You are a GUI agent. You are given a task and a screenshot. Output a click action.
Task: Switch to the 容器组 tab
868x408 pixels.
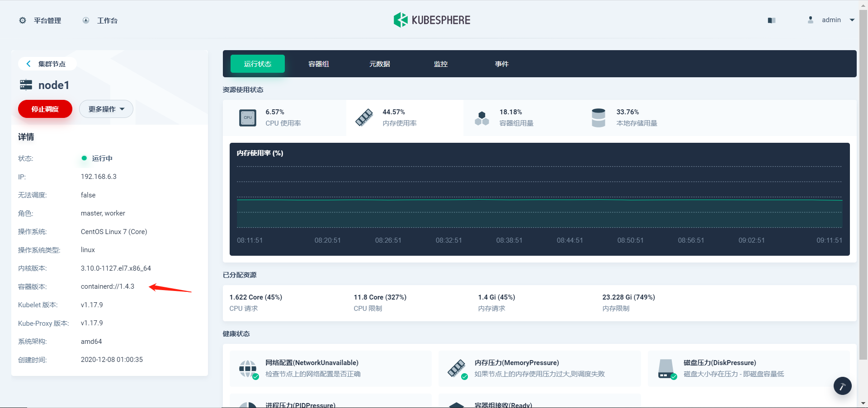pos(319,64)
